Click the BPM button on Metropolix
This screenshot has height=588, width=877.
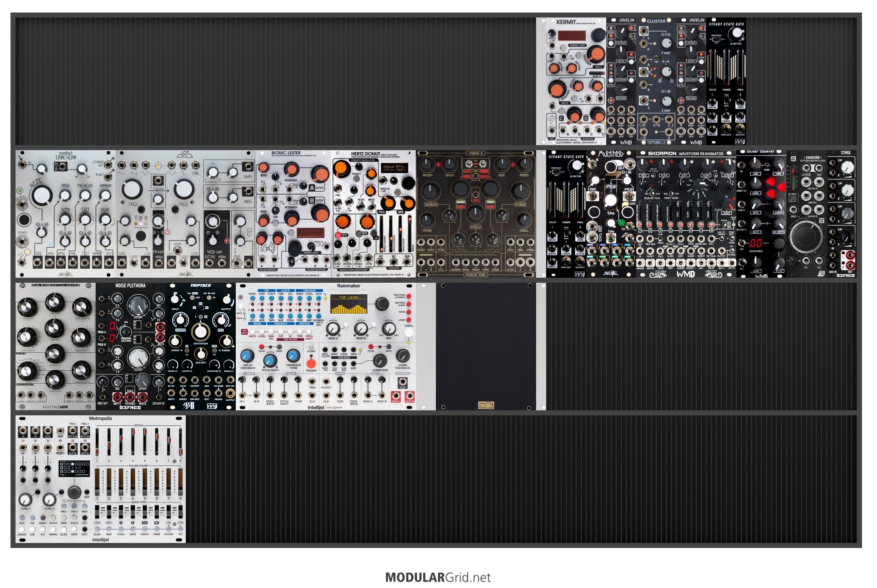coord(64,517)
